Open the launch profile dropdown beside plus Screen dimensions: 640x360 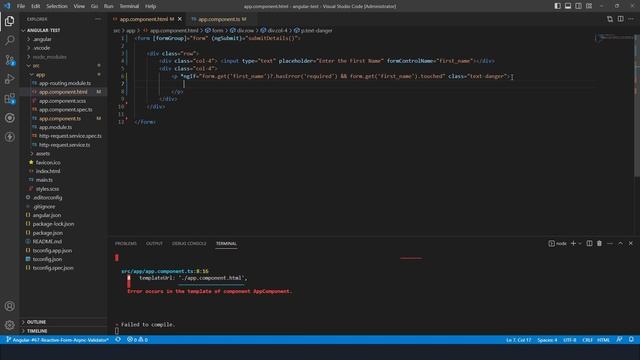[580, 243]
